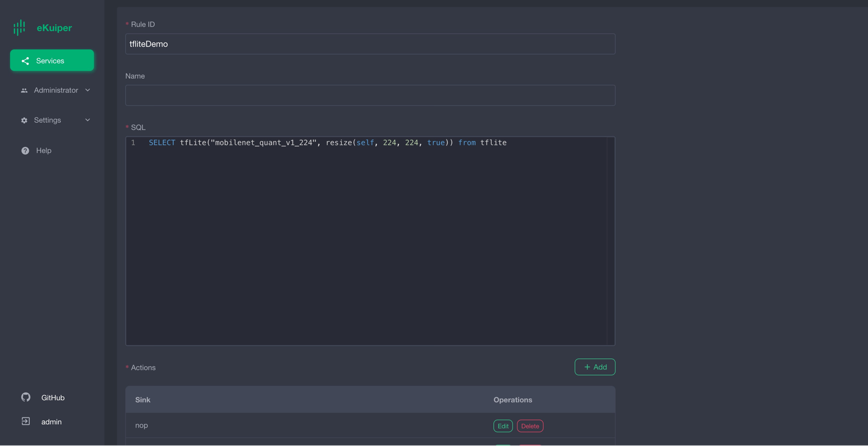Click the plus icon in Add button
Screen dimensions: 868x446
click(x=587, y=367)
